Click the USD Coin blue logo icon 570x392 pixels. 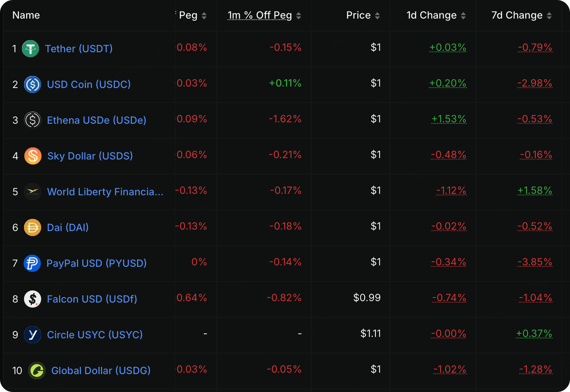33,84
